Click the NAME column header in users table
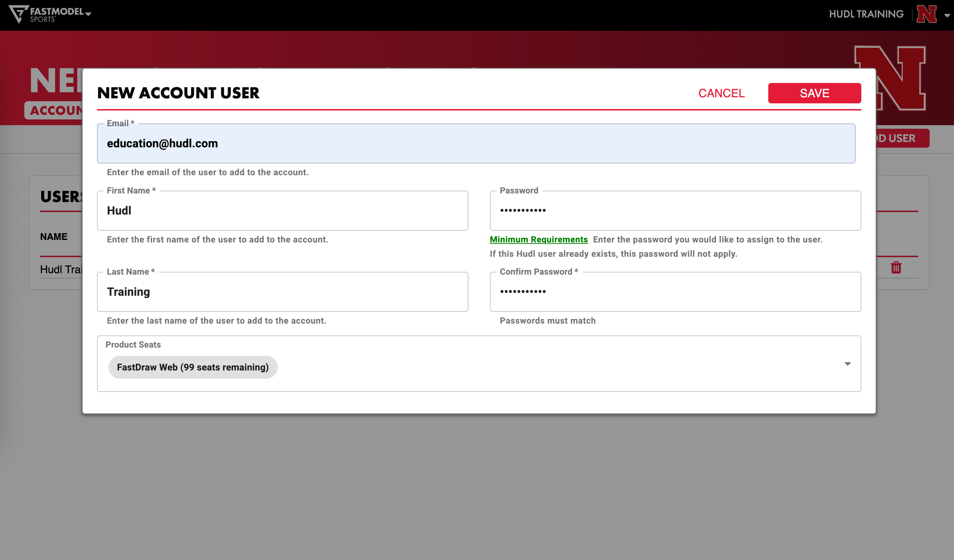Image resolution: width=954 pixels, height=560 pixels. coord(54,237)
